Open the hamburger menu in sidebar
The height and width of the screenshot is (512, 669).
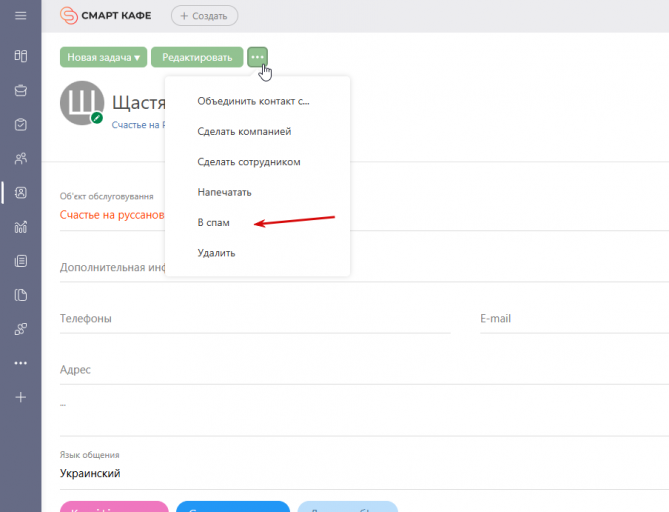[20, 16]
